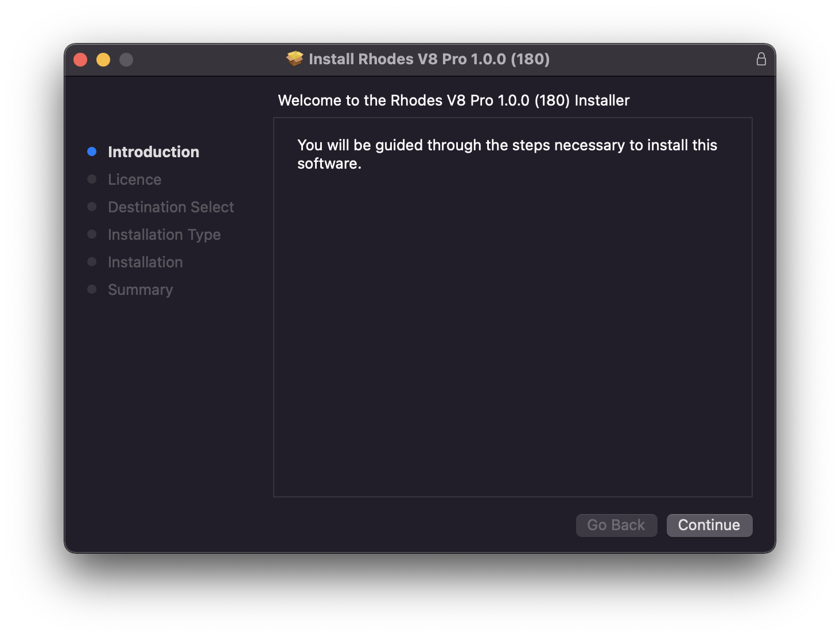Click the grey bullet beside Licence
The width and height of the screenshot is (840, 638).
(92, 179)
